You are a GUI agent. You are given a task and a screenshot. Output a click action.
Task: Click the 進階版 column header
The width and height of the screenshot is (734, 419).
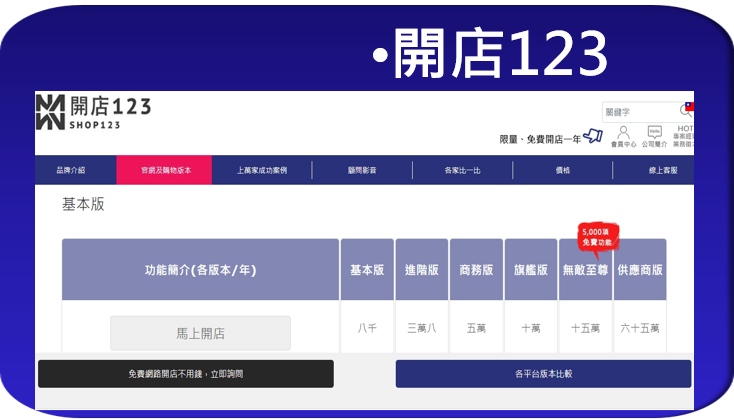point(422,270)
